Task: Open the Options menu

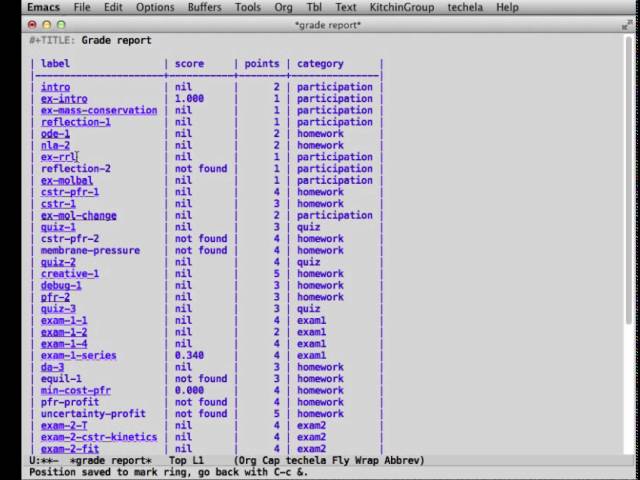Action: [155, 7]
